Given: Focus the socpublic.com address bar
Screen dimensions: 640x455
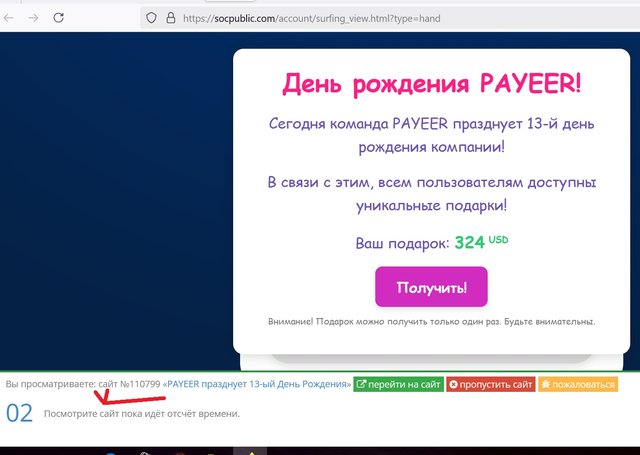Looking at the screenshot, I should tap(390, 18).
